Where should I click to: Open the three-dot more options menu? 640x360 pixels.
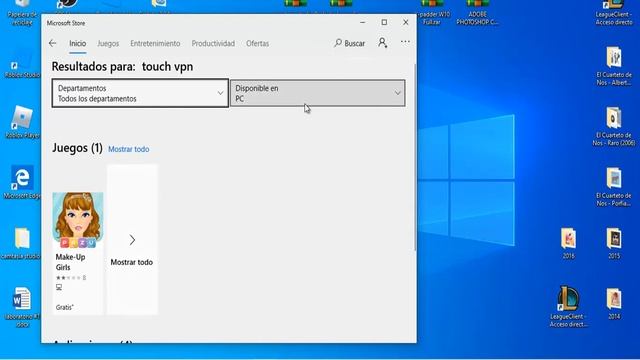(x=405, y=42)
